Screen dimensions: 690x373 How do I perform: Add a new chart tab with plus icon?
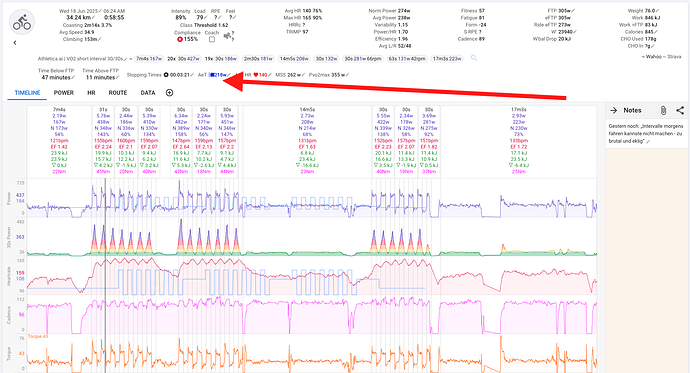click(x=169, y=93)
